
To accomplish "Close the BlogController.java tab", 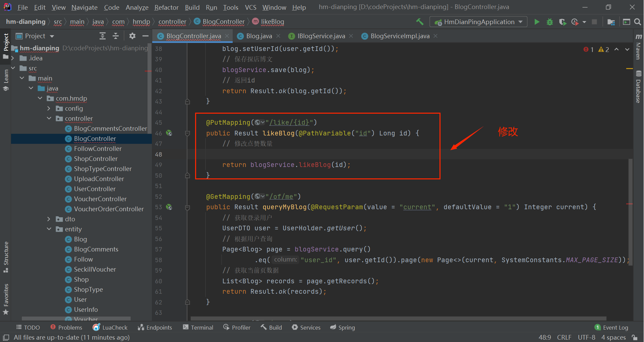I will coord(227,36).
